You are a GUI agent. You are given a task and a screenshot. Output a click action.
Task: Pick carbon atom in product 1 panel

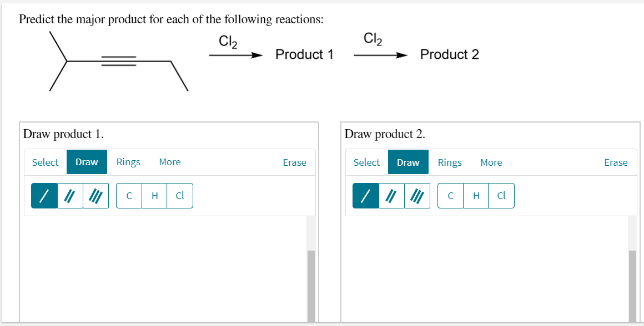tap(129, 196)
